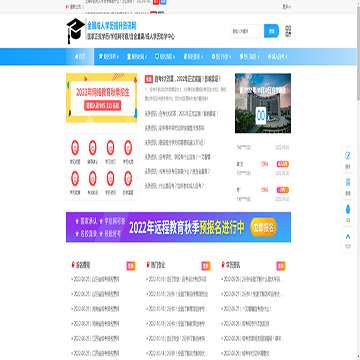Click third red circle icon in grid's bottom row
The image size is (360, 360).
click(x=110, y=178)
